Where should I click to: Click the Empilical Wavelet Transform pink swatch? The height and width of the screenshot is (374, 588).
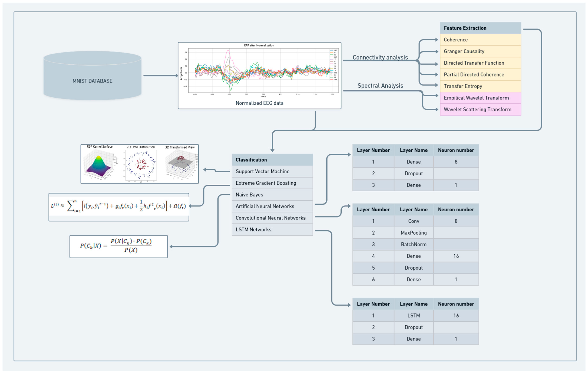(x=480, y=98)
